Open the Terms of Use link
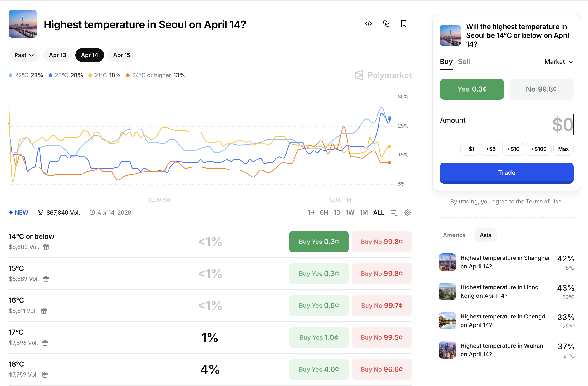Screen dimensions: 588x386 [x=543, y=201]
